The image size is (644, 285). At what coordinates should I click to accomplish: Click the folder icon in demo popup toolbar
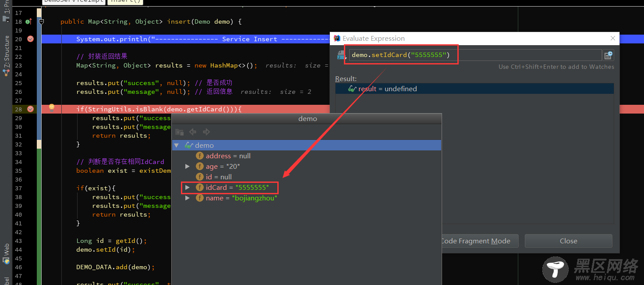pos(179,132)
